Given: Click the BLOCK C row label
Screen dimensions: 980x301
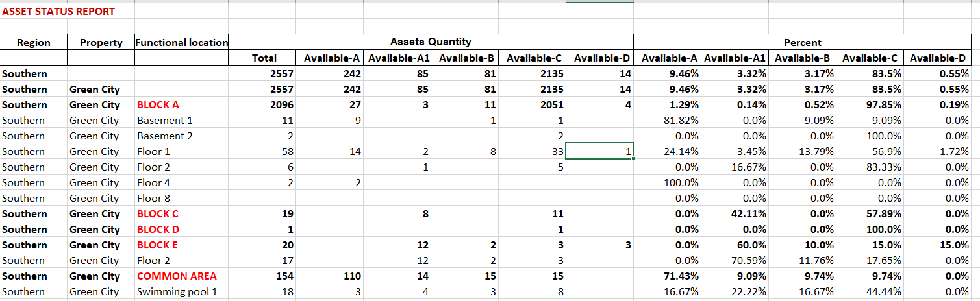Looking at the screenshot, I should point(158,214).
